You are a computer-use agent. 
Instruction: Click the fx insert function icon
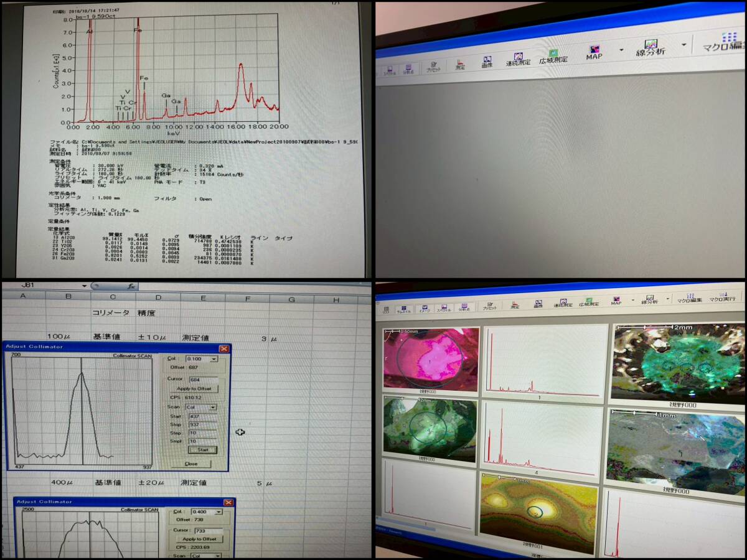pyautogui.click(x=131, y=286)
